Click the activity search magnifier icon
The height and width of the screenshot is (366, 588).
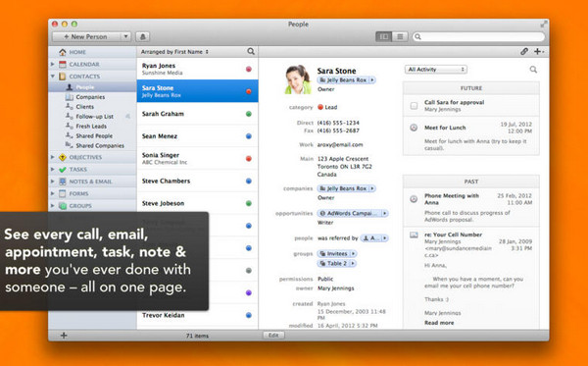(533, 70)
